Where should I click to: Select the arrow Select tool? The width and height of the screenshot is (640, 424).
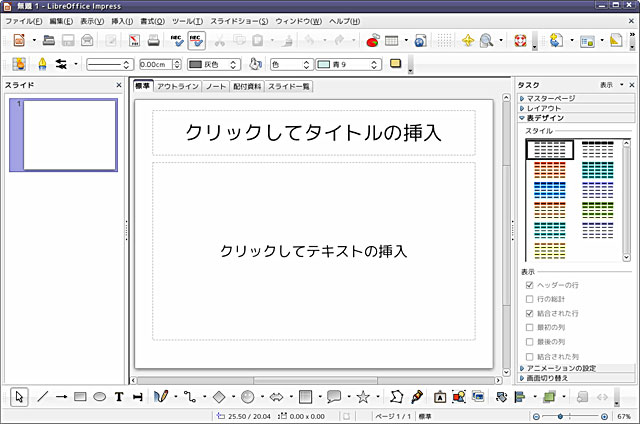[19, 397]
